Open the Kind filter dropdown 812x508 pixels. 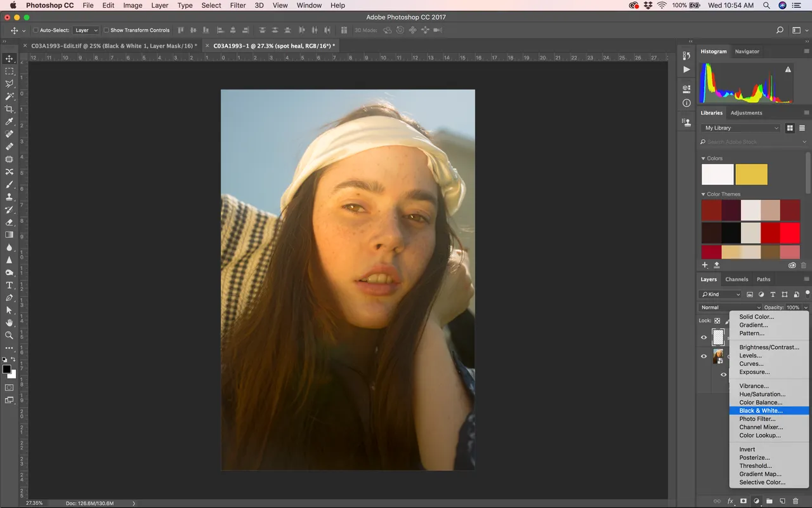click(720, 295)
